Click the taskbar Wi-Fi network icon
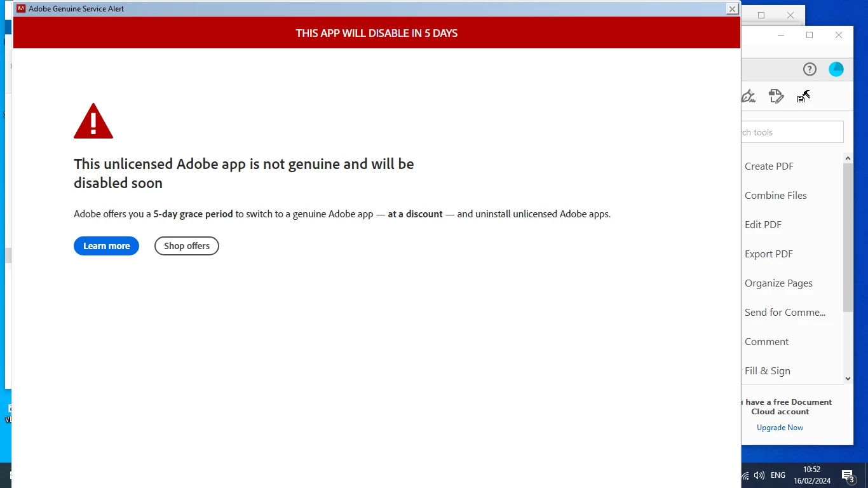This screenshot has width=868, height=488. click(745, 475)
